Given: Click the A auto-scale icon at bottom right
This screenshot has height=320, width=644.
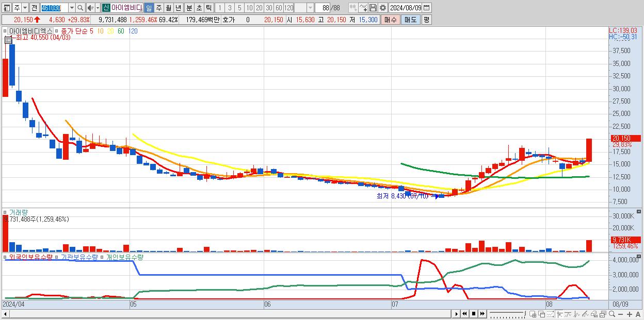Looking at the screenshot, I should pyautogui.click(x=638, y=314).
